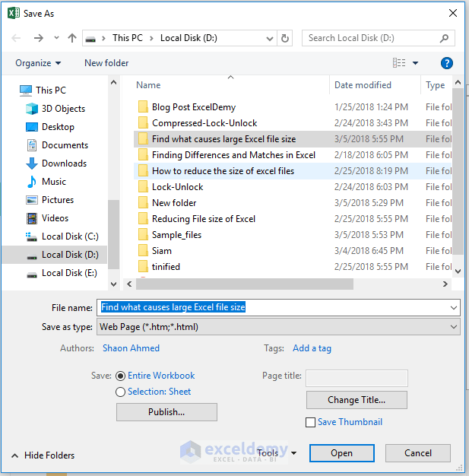Open the recent locations dropdown arrow
Screen dimensions: 469x476
pyautogui.click(x=56, y=38)
